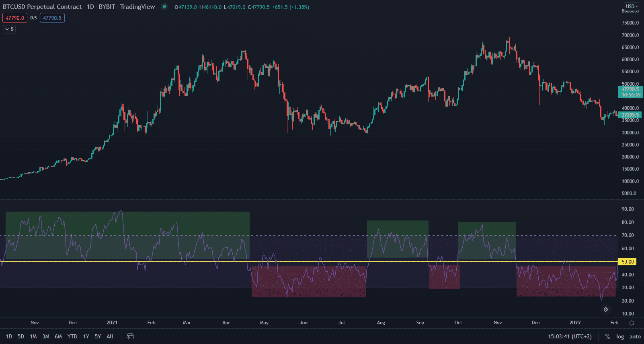The width and height of the screenshot is (644, 344).
Task: Open chart settings gear icon
Action: (x=632, y=323)
